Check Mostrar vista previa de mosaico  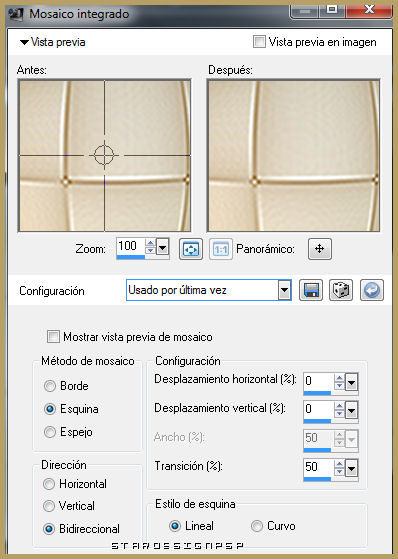coord(53,337)
